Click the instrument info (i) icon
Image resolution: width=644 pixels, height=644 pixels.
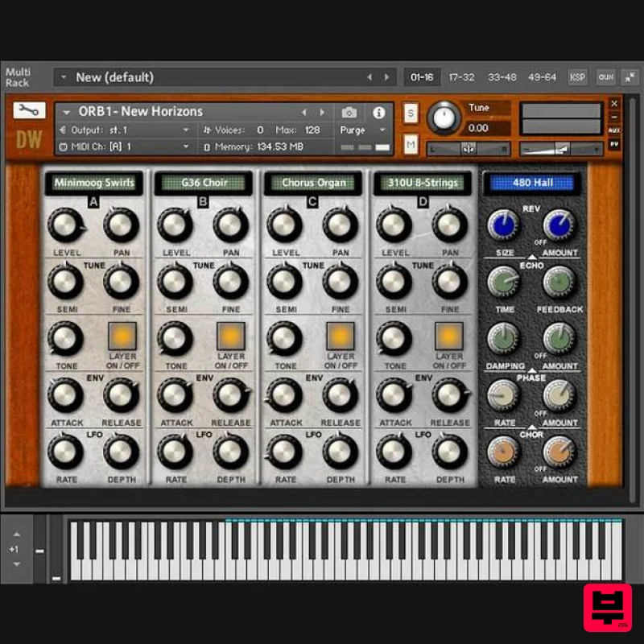[x=379, y=113]
